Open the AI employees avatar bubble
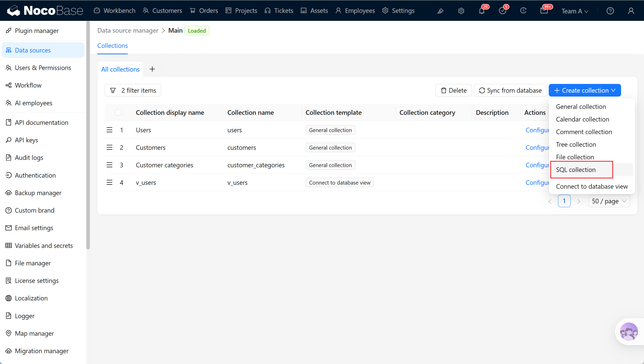 click(629, 332)
